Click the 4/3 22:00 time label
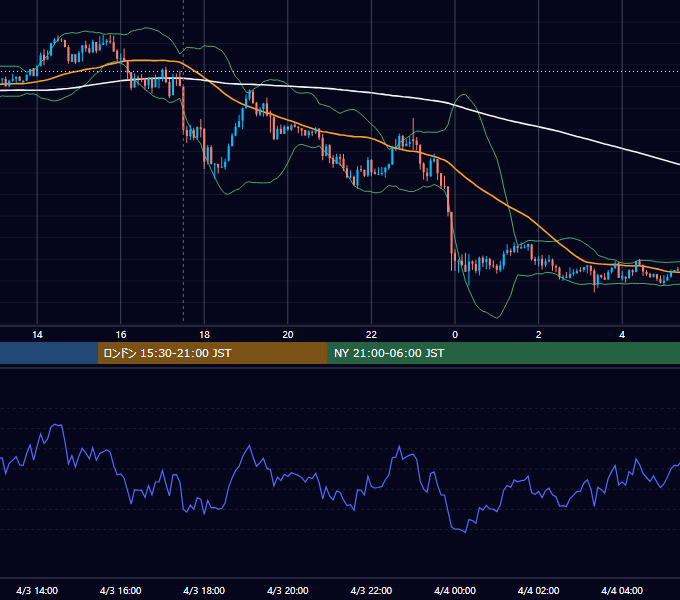 371,590
